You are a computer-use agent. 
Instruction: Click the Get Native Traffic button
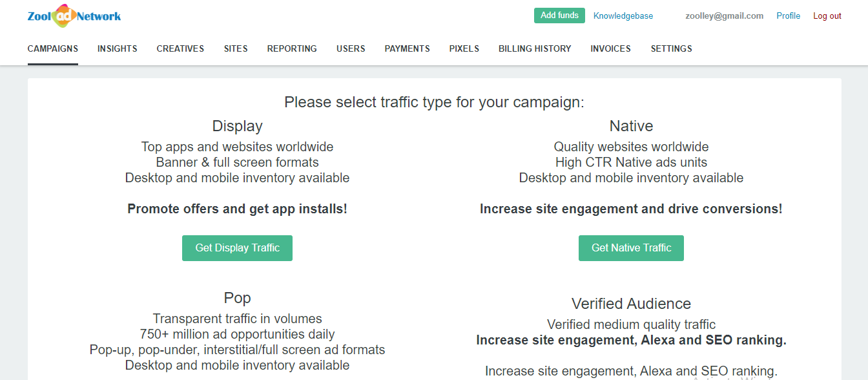(631, 248)
